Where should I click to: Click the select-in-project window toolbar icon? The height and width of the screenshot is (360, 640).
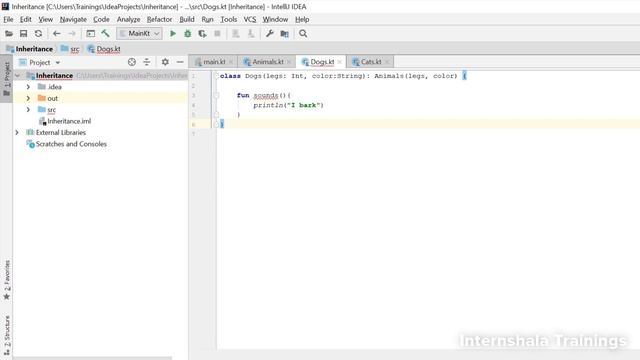pyautogui.click(x=90, y=33)
